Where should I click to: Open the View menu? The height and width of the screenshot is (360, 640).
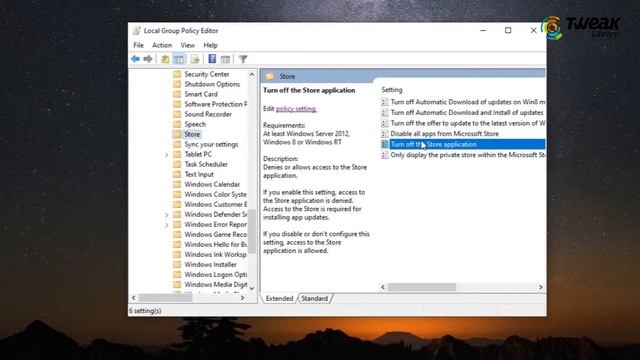point(187,45)
